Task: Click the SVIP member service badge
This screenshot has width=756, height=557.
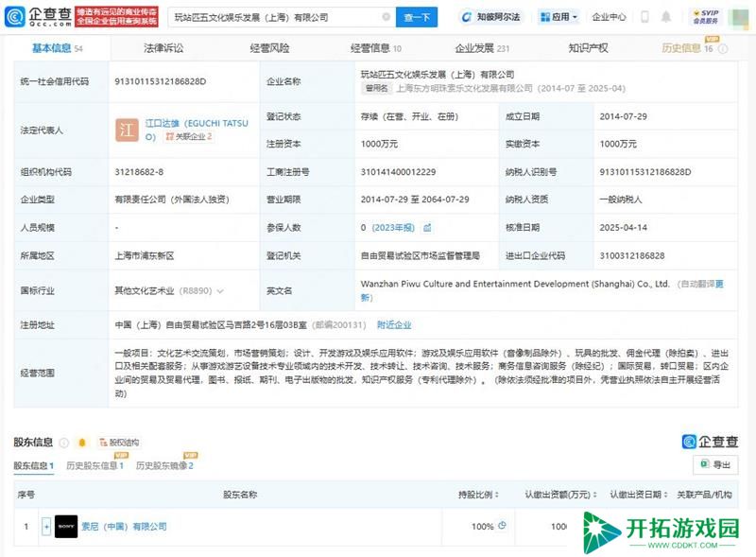Action: (706, 17)
